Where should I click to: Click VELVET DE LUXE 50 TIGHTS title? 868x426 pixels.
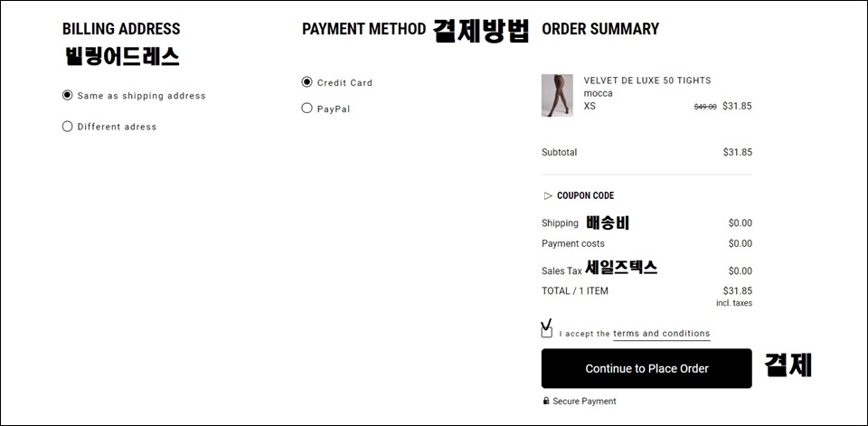647,80
